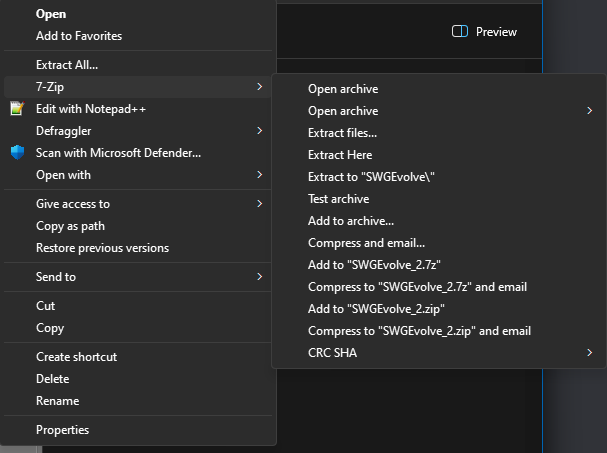Expand the Defraggler submenu arrow

[x=260, y=131]
